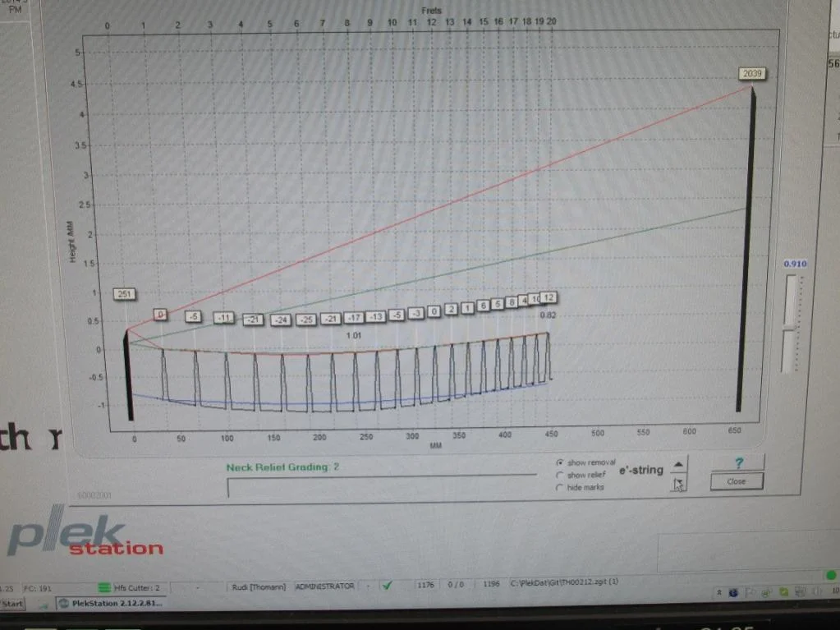Open help with the question mark button
840x630 pixels.
coord(738,462)
